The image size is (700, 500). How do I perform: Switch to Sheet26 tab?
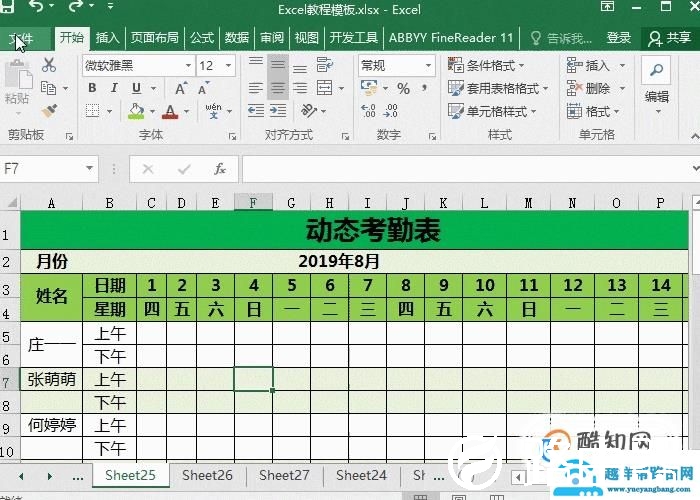(207, 475)
